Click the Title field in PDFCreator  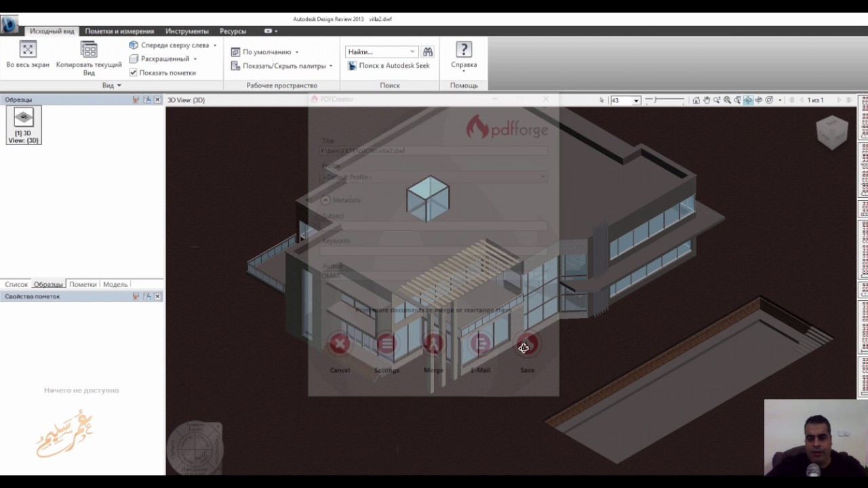434,150
